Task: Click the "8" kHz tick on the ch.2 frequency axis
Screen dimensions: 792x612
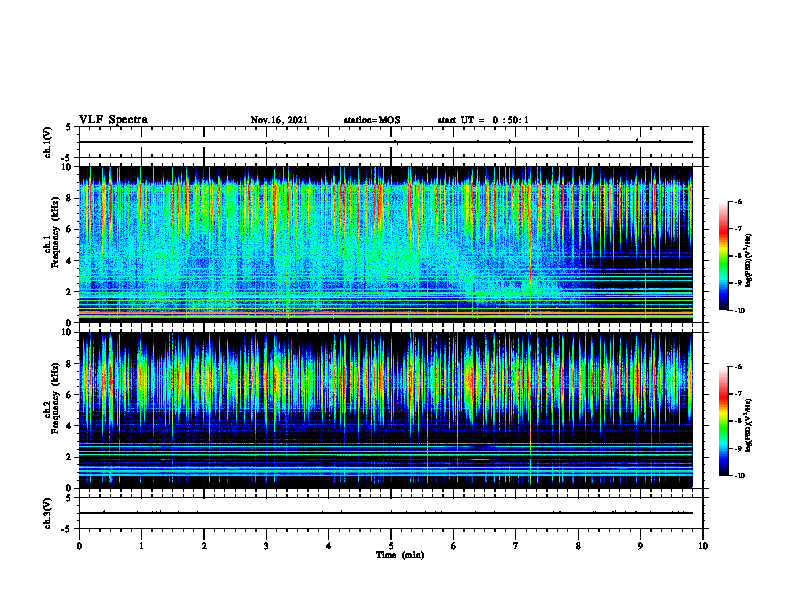Action: 69,364
